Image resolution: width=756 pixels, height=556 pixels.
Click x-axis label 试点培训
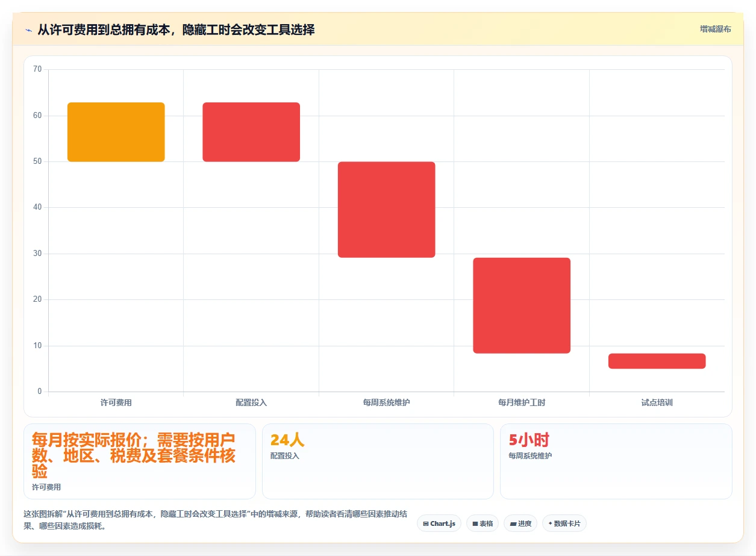(x=657, y=402)
